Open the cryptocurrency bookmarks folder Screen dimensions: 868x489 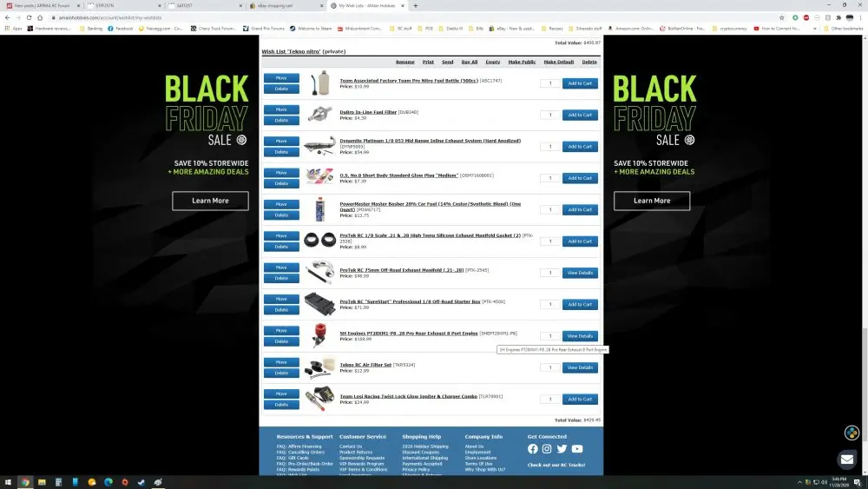[x=730, y=29]
